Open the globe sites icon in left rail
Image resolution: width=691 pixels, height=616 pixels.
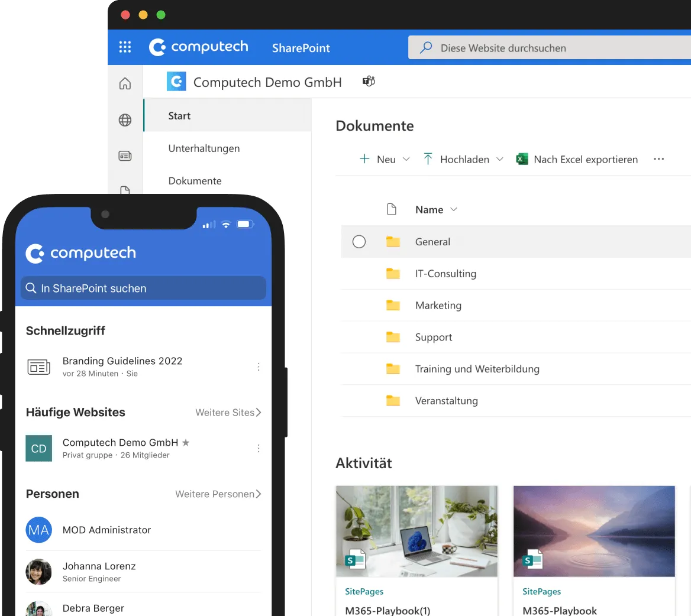(x=125, y=120)
